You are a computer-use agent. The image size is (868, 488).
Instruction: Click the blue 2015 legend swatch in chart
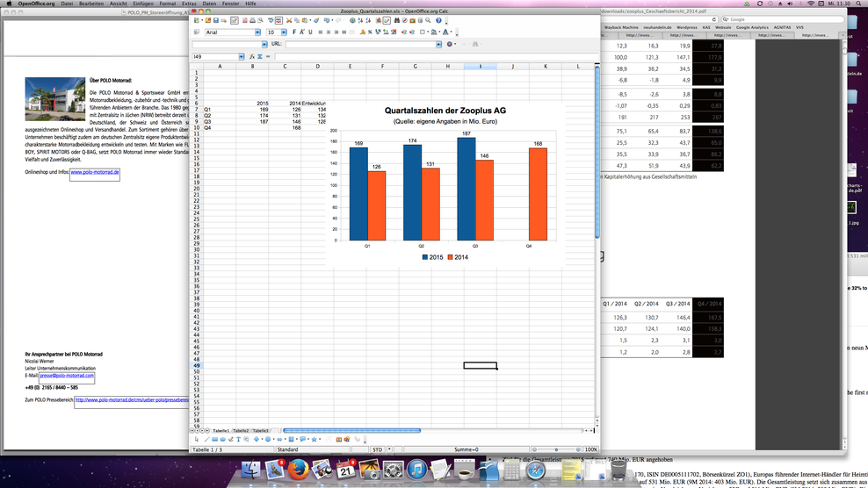pos(425,257)
